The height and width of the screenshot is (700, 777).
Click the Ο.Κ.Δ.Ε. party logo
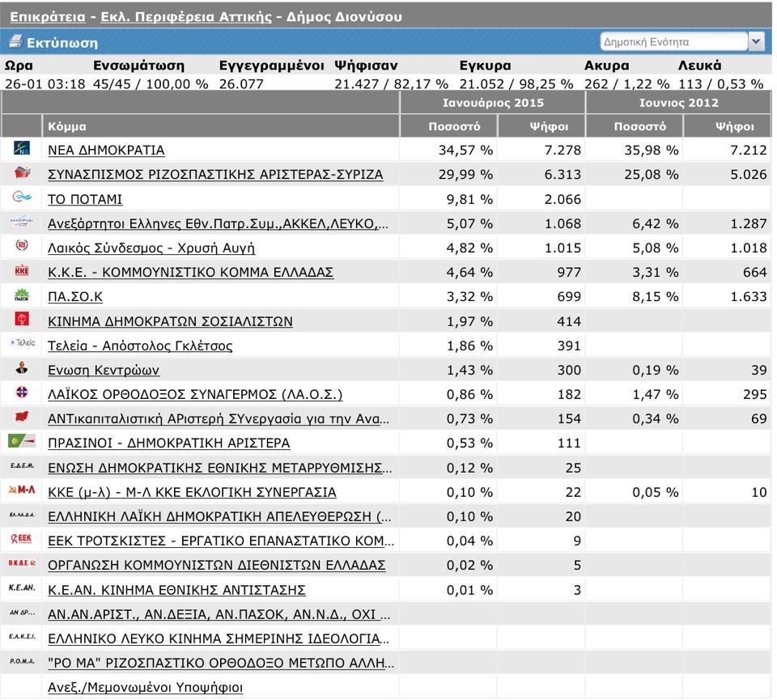23,562
